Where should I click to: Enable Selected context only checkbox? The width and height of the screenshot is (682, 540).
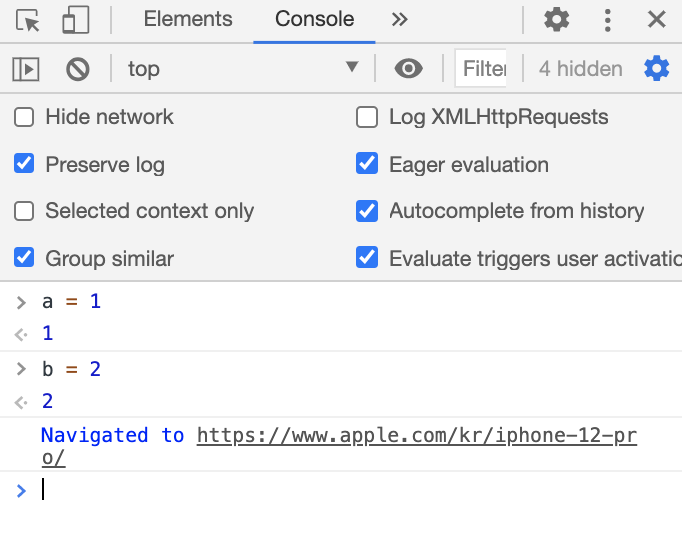tap(24, 211)
